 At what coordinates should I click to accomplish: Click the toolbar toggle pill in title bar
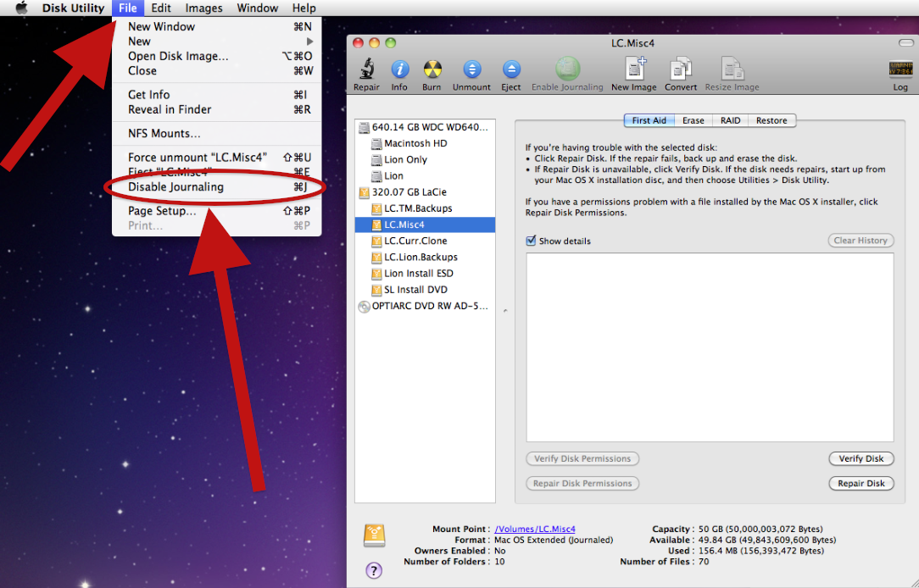[905, 43]
